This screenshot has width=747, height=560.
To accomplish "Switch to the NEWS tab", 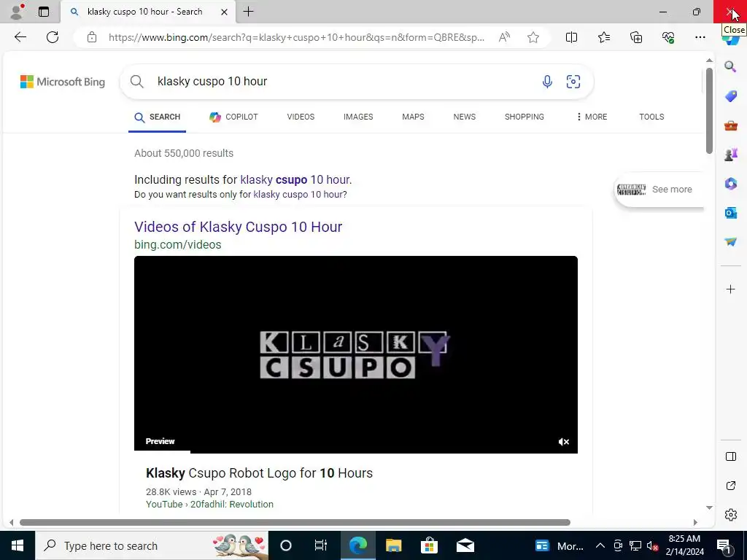I will (465, 117).
